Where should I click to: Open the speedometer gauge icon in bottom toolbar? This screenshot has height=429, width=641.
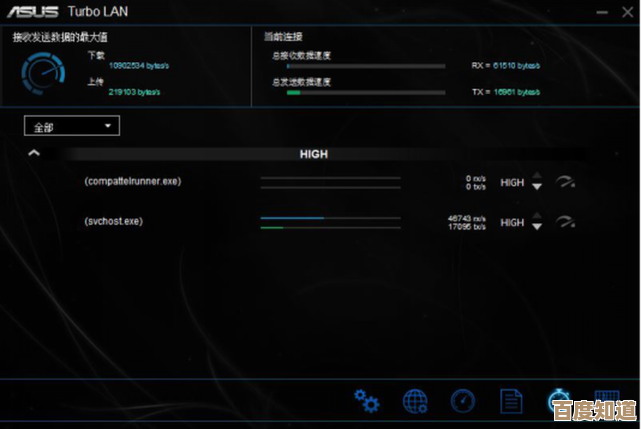coord(462,402)
